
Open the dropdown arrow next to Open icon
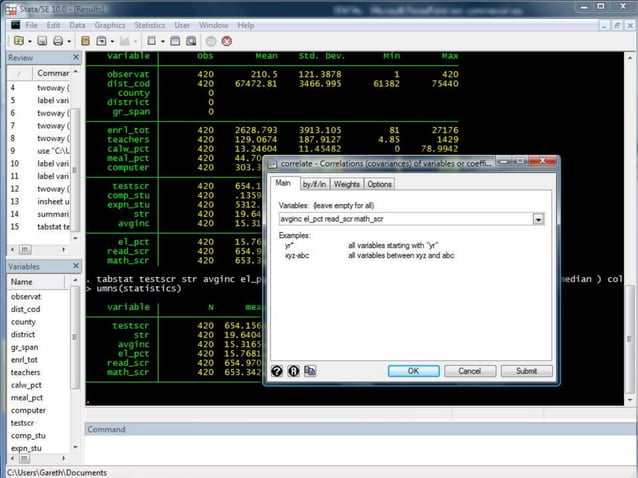(29, 41)
